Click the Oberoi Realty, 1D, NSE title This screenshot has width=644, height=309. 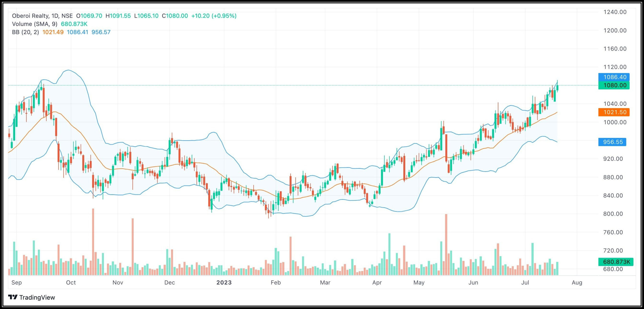42,16
